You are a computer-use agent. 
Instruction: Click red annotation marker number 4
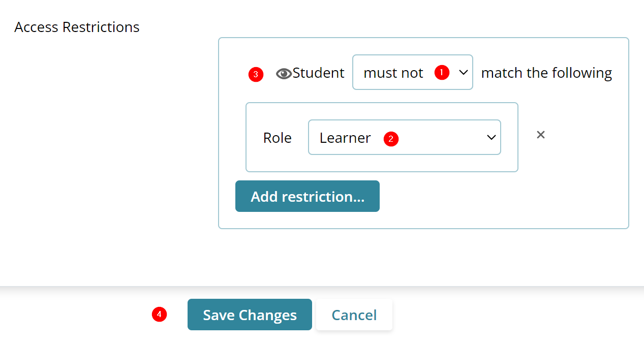(160, 315)
